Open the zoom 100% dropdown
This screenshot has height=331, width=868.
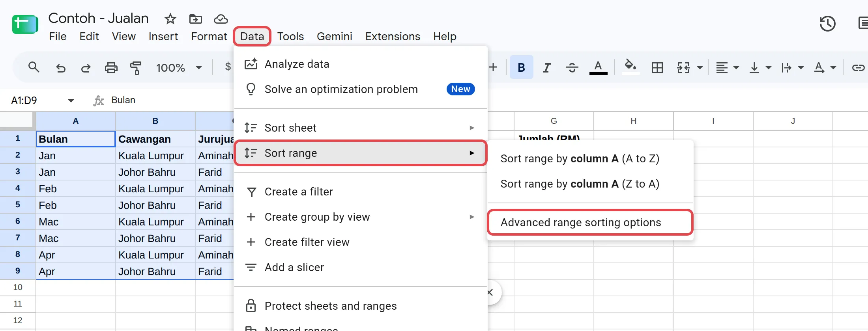pyautogui.click(x=179, y=68)
